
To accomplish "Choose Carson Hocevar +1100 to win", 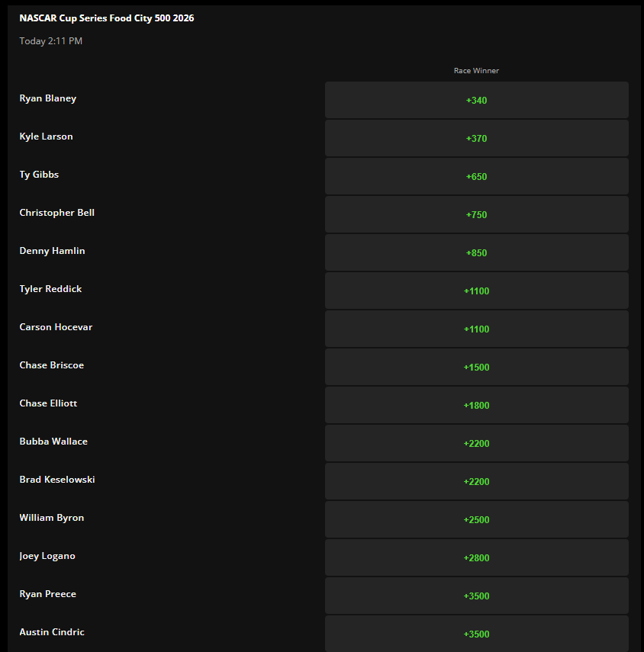I will click(x=476, y=329).
